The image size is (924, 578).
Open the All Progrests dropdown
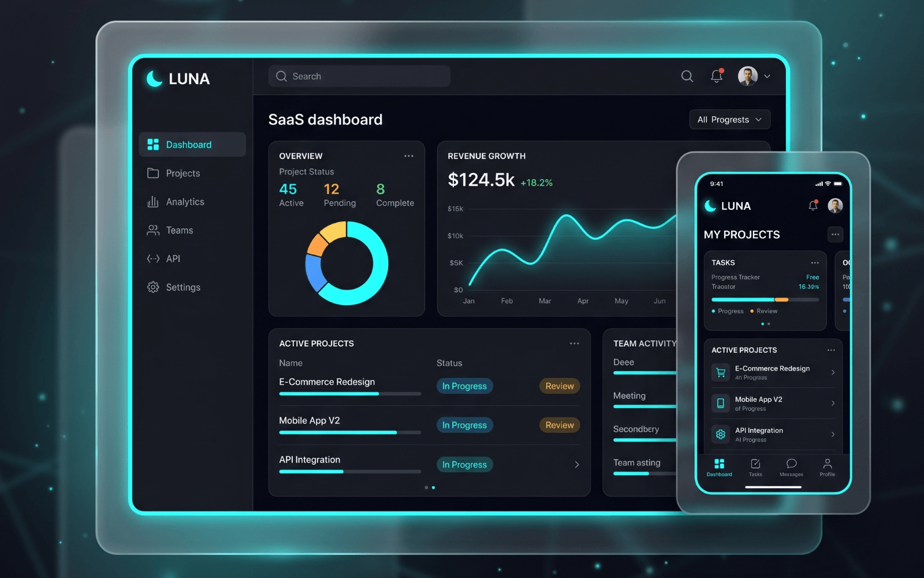point(730,120)
